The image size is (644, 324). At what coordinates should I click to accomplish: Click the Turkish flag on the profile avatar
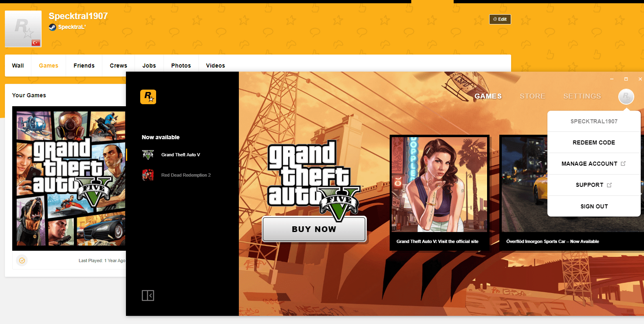[36, 43]
